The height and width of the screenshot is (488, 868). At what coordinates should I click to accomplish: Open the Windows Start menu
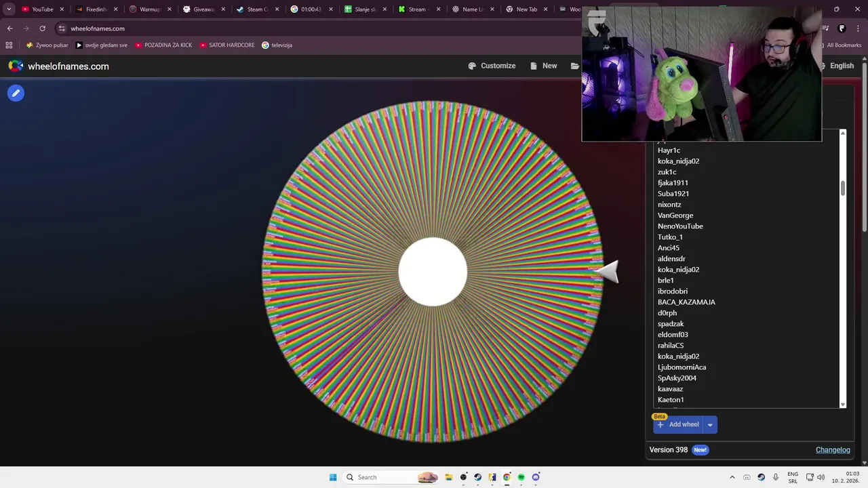coord(333,477)
